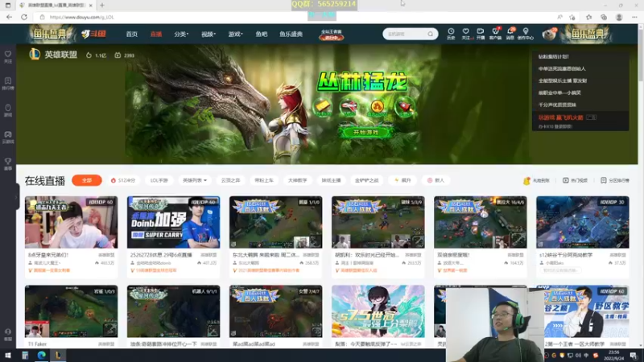Screen dimensions: 644x362
Task: Open the left sidebar 云游戏 gamepad icon
Action: (8, 137)
